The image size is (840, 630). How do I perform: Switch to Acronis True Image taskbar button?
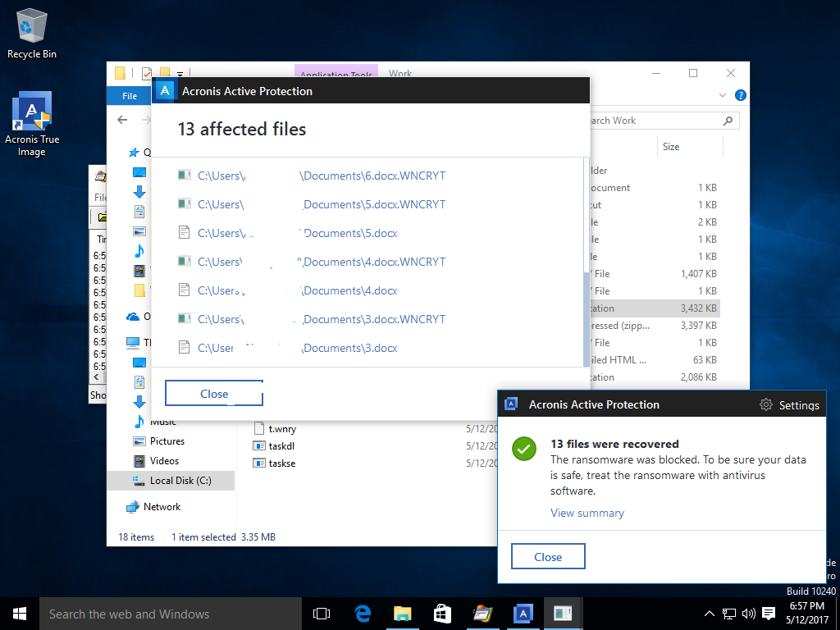523,614
